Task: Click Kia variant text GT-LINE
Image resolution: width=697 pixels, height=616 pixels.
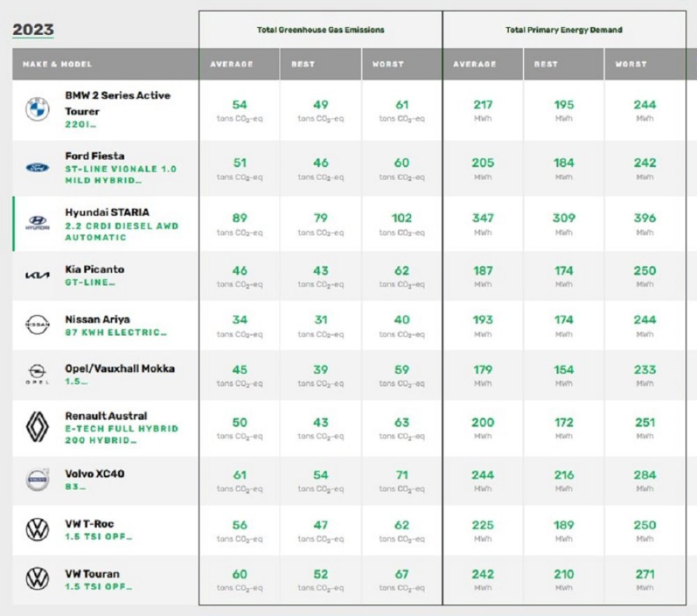Action: [x=90, y=282]
